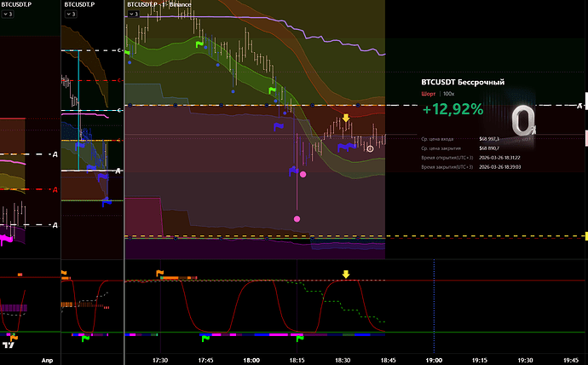The image size is (588, 365).
Task: Click yellow down arrow above price candles
Action: click(x=346, y=118)
